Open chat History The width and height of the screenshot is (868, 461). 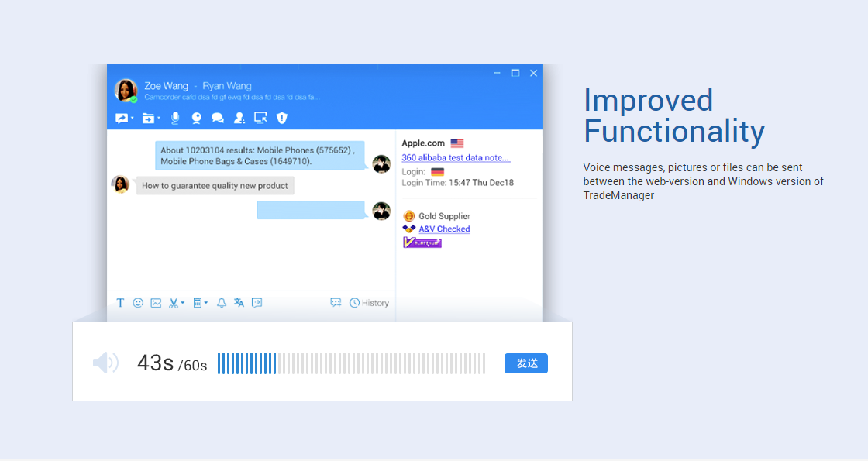click(369, 303)
